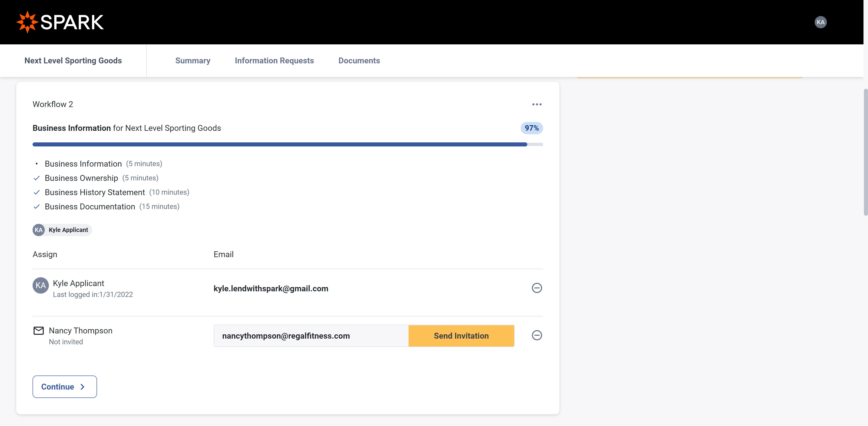This screenshot has height=426, width=868.
Task: Click the Email column header
Action: [223, 254]
